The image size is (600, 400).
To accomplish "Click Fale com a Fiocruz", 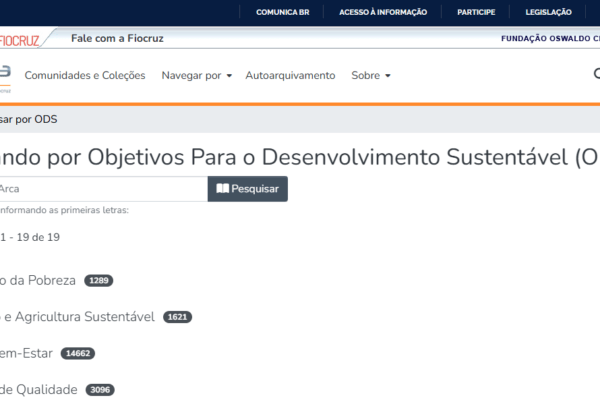I will (x=117, y=38).
